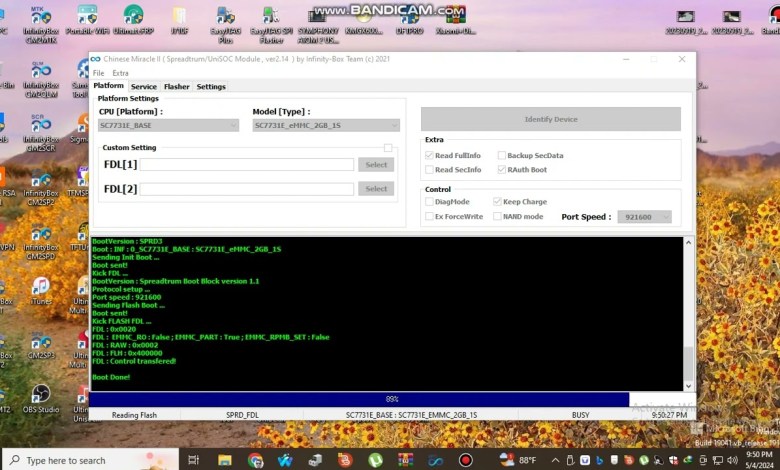Launch OBS Studio from the desktop
The width and height of the screenshot is (780, 470).
coord(41,399)
